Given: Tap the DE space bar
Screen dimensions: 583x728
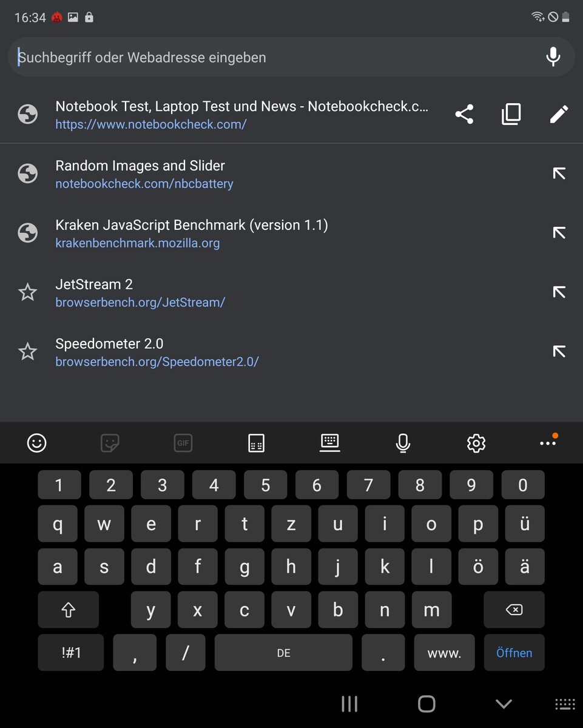Looking at the screenshot, I should pos(283,653).
